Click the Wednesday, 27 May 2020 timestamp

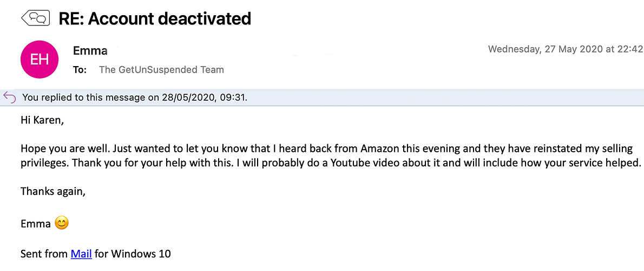564,49
